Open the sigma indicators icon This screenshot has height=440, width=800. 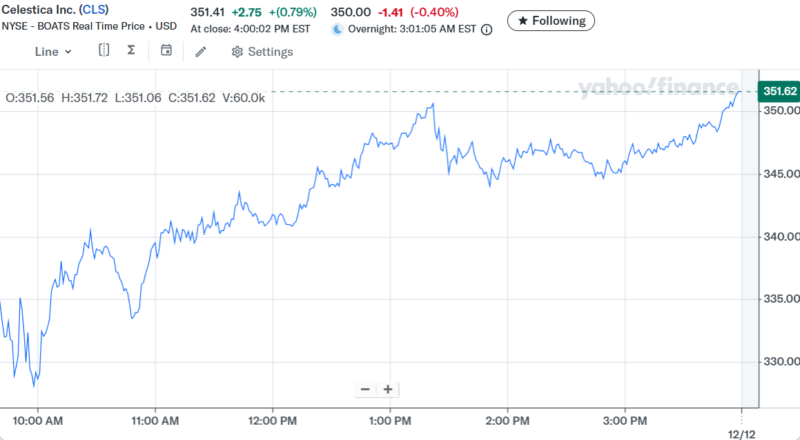[x=131, y=50]
